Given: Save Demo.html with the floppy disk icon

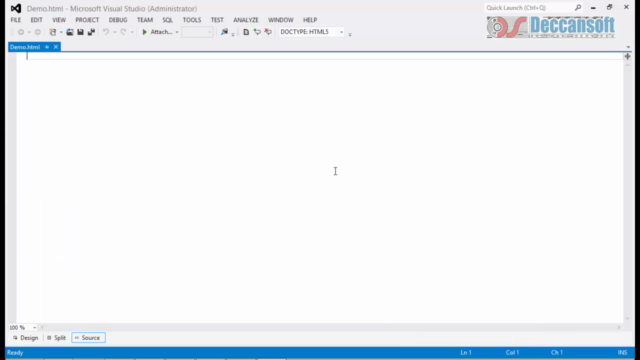Looking at the screenshot, I should coord(80,32).
